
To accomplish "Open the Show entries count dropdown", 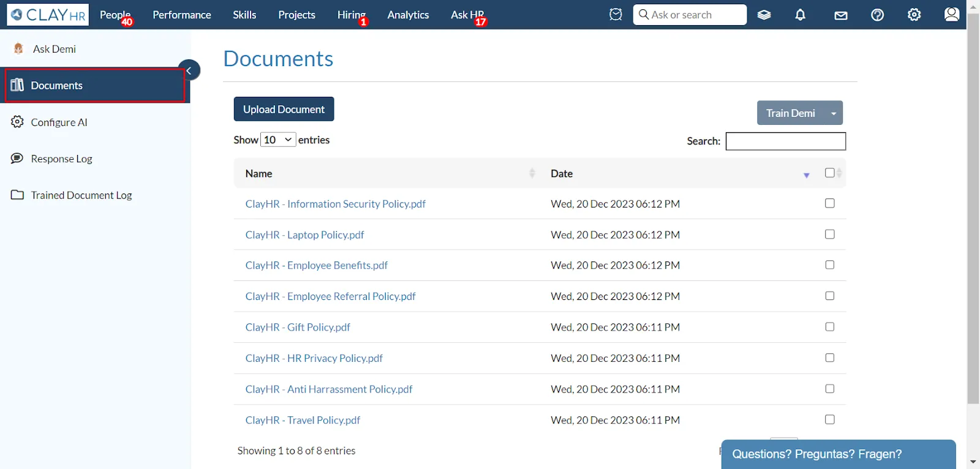I will click(278, 140).
